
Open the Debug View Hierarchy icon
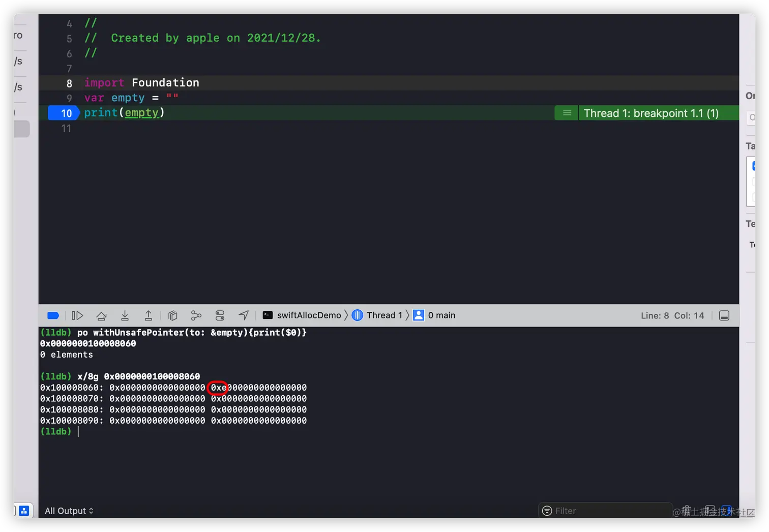(173, 315)
